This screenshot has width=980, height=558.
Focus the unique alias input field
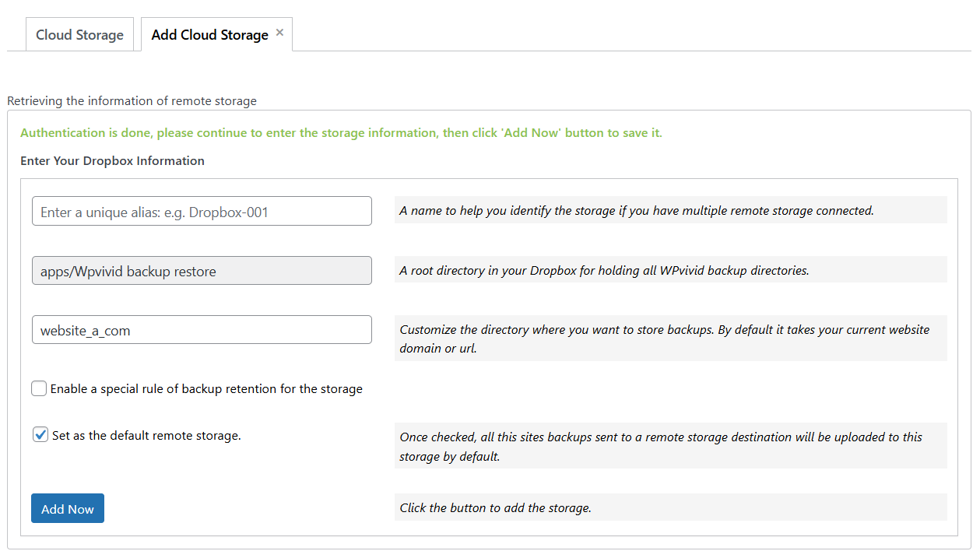pyautogui.click(x=202, y=211)
